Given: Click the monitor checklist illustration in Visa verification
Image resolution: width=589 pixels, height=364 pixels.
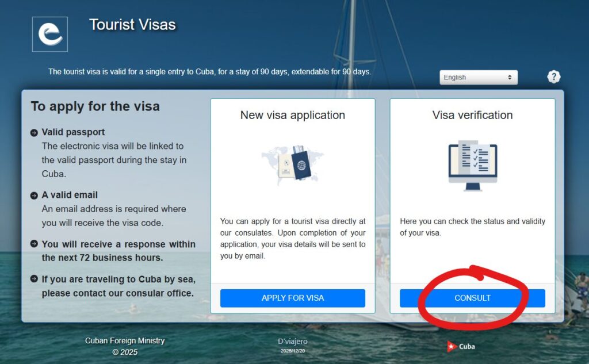Looking at the screenshot, I should click(473, 166).
